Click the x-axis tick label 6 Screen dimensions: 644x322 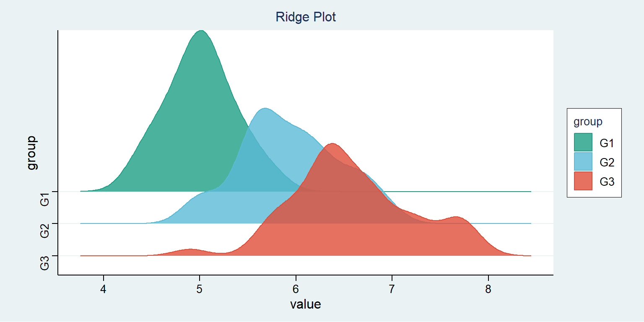(x=296, y=288)
